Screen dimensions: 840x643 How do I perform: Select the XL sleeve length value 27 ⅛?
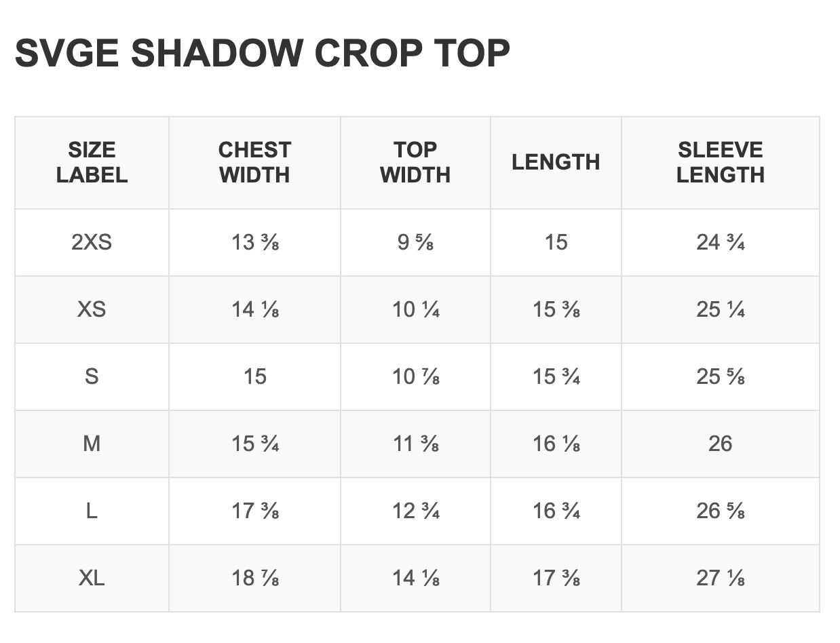click(721, 578)
